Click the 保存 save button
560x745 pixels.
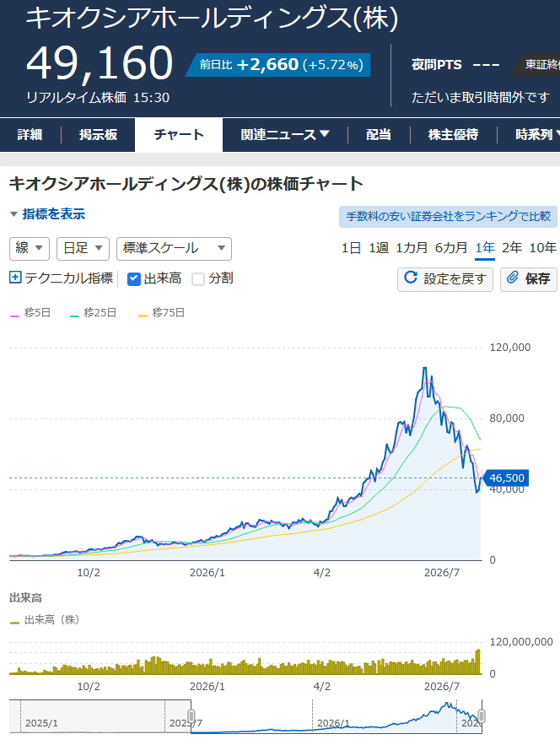529,279
